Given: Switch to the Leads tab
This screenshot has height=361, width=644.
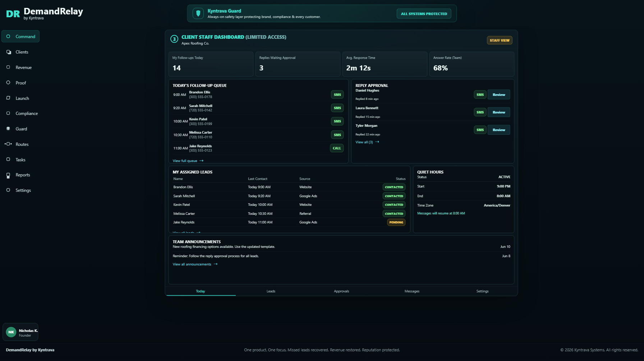Looking at the screenshot, I should [x=271, y=291].
